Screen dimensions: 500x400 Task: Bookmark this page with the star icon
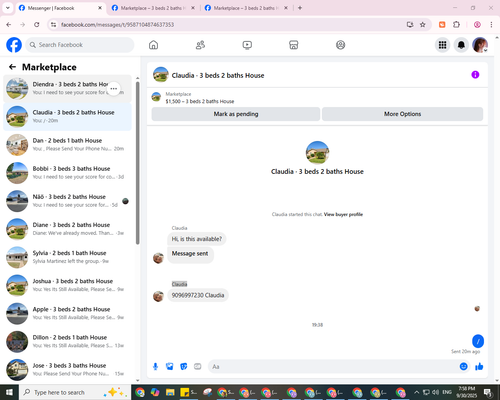[x=422, y=25]
